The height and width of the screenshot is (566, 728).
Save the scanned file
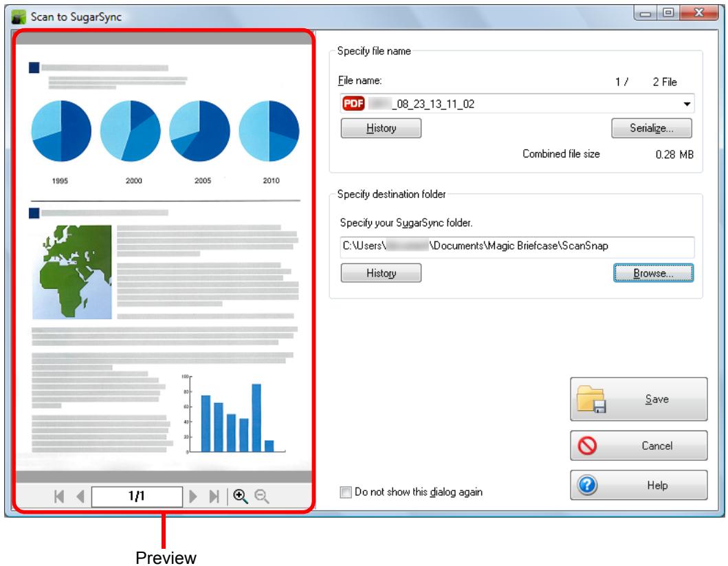[x=639, y=400]
